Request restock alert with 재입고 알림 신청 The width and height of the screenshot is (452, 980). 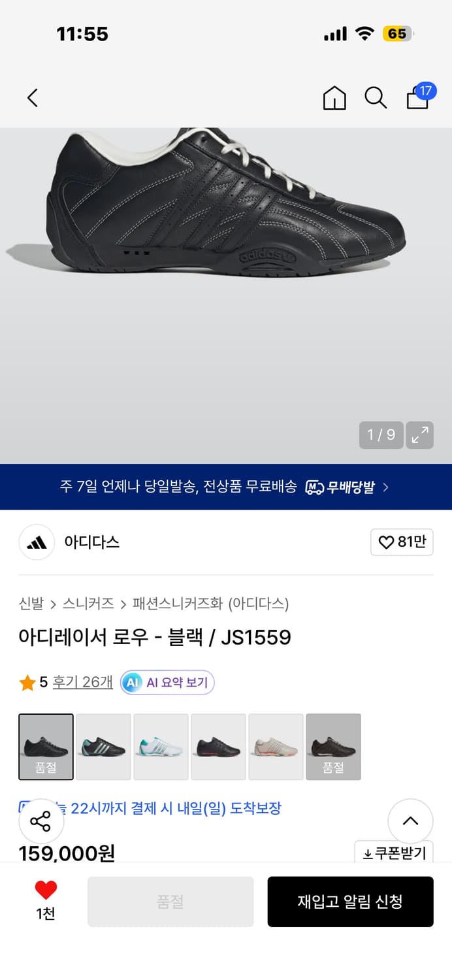pos(350,902)
